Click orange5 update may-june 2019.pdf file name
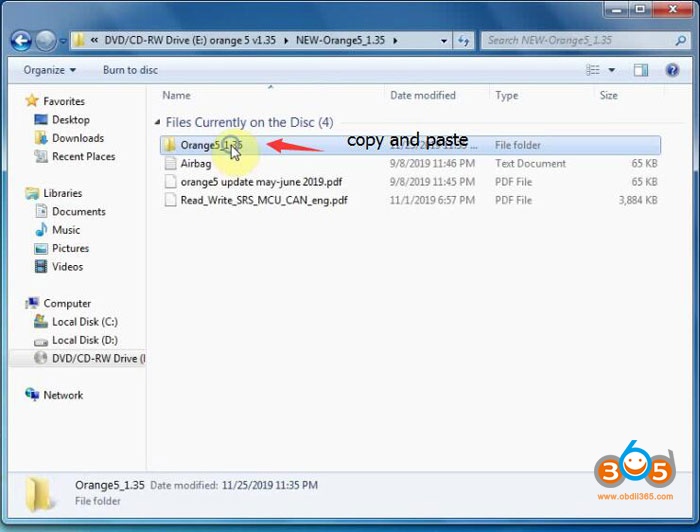 (x=261, y=182)
